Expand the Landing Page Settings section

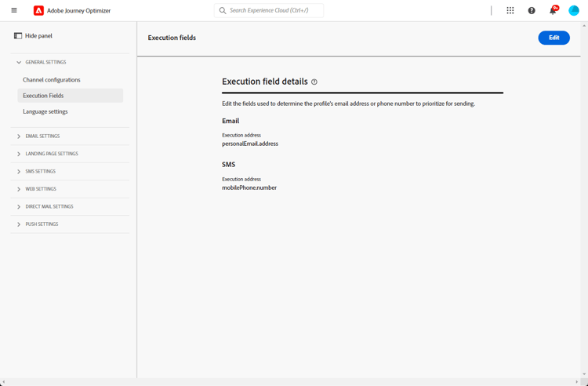click(19, 154)
